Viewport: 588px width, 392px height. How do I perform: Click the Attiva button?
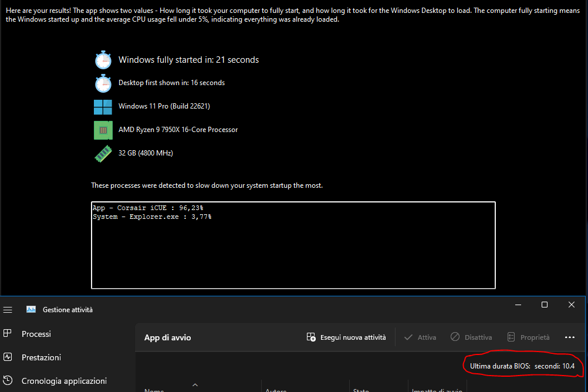point(420,337)
